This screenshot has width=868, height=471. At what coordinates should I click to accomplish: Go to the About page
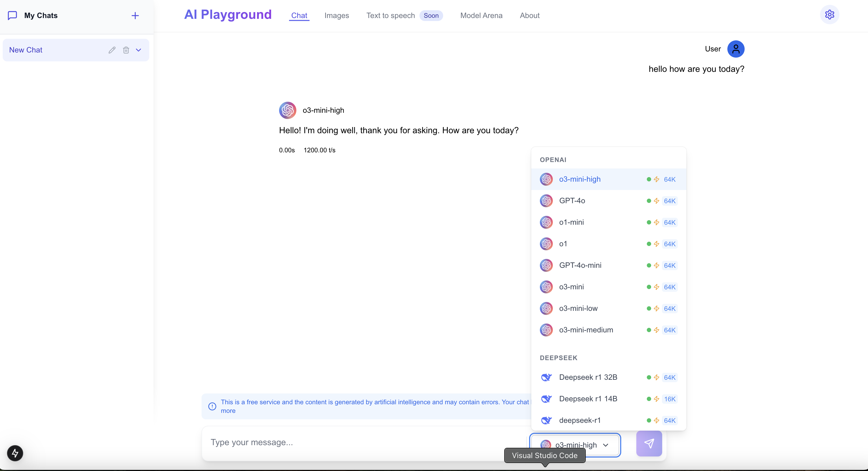click(x=529, y=16)
